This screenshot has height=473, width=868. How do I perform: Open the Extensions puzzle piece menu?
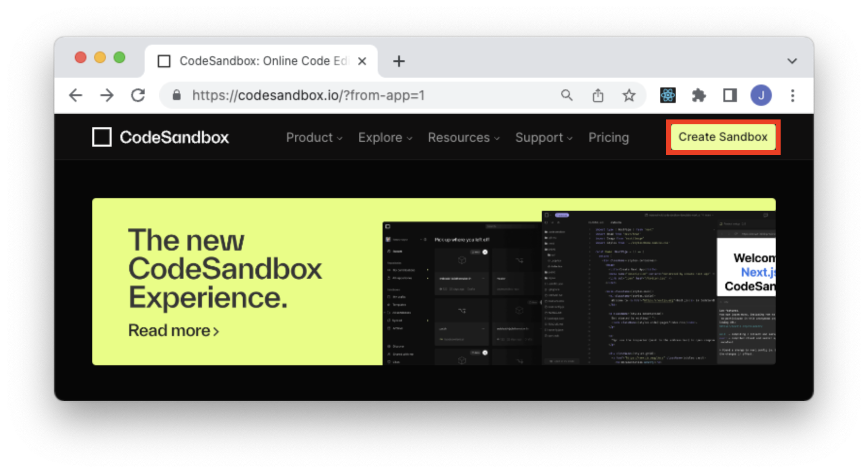pos(699,95)
